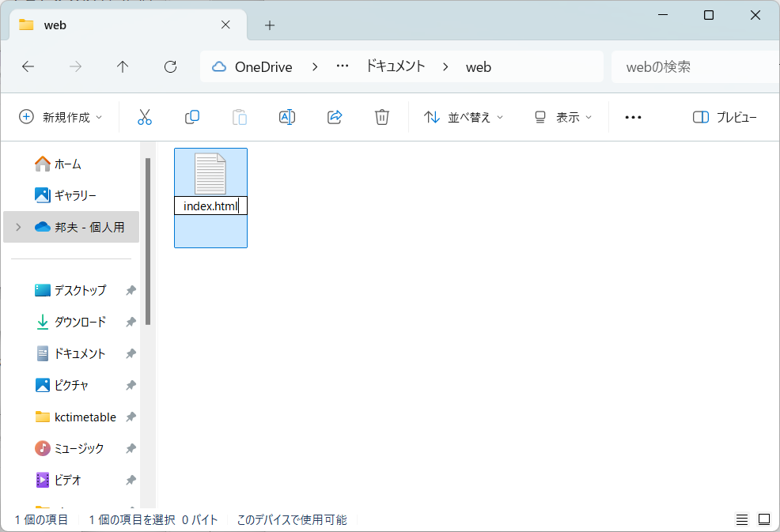Copy index.html with the copy icon

191,116
